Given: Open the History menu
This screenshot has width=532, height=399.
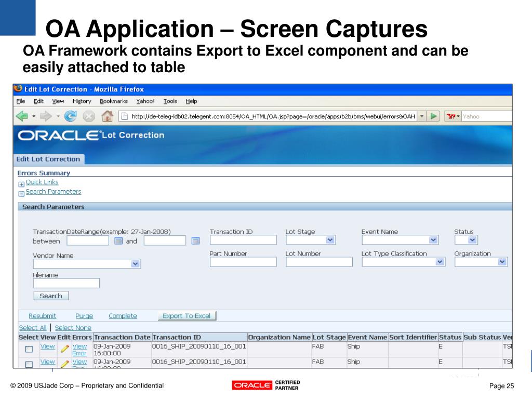Looking at the screenshot, I should coord(82,101).
